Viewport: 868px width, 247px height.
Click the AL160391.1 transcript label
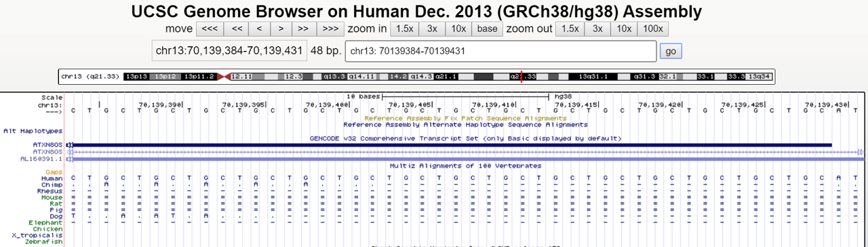pos(41,159)
